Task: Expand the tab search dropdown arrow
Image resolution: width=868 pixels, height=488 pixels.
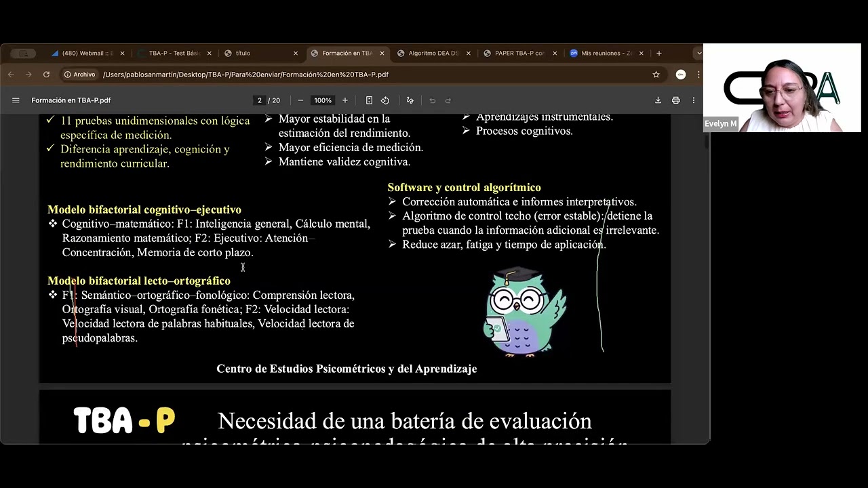Action: pos(699,53)
